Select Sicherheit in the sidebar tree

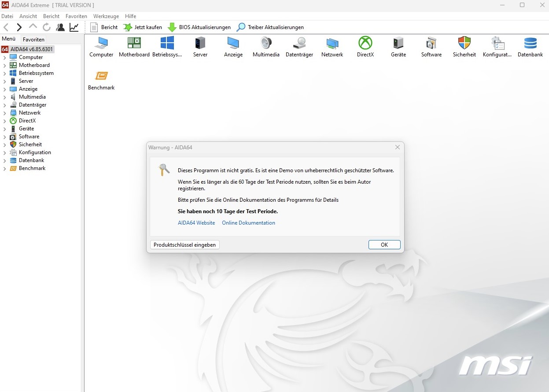tap(30, 144)
